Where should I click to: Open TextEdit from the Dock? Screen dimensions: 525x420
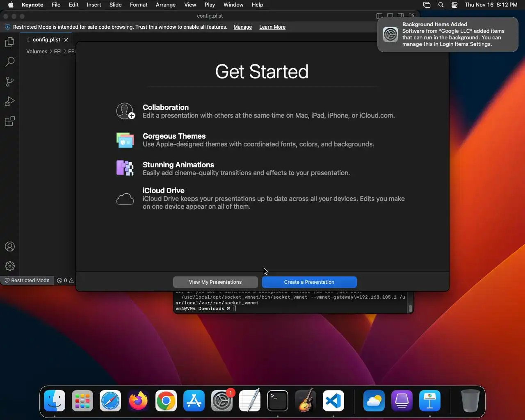tap(250, 401)
